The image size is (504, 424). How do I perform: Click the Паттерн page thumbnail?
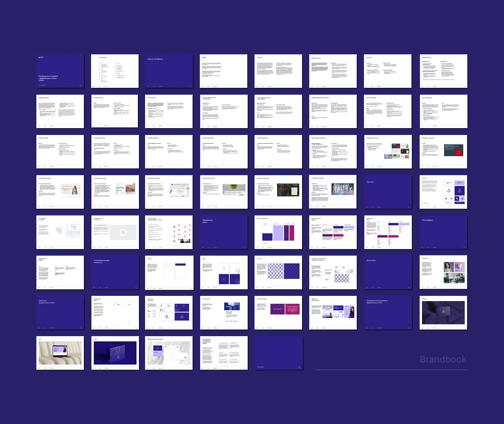click(x=279, y=272)
